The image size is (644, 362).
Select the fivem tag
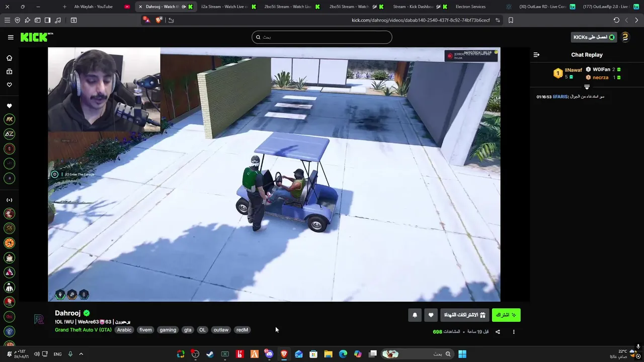pos(145,330)
